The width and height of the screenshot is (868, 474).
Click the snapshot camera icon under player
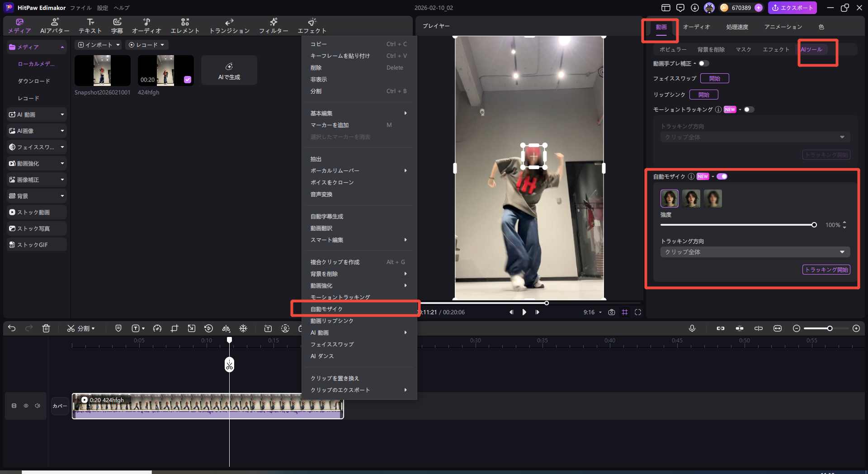(x=612, y=312)
